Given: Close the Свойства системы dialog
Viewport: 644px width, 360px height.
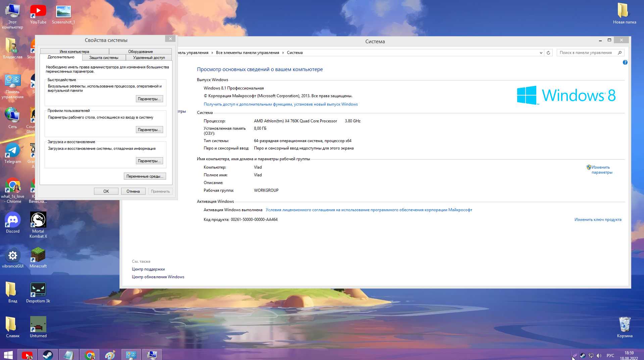Looking at the screenshot, I should pyautogui.click(x=170, y=39).
